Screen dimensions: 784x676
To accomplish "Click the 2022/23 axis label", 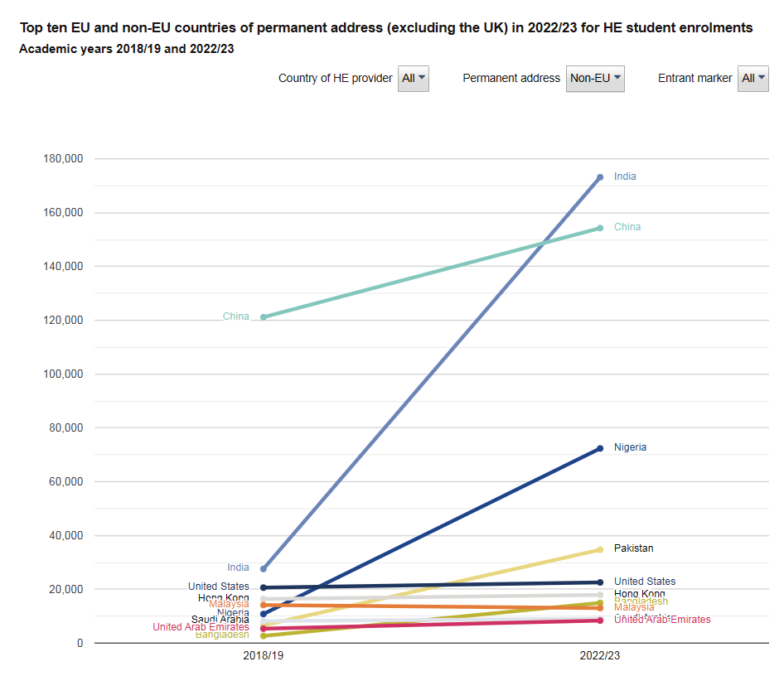I will pyautogui.click(x=599, y=655).
